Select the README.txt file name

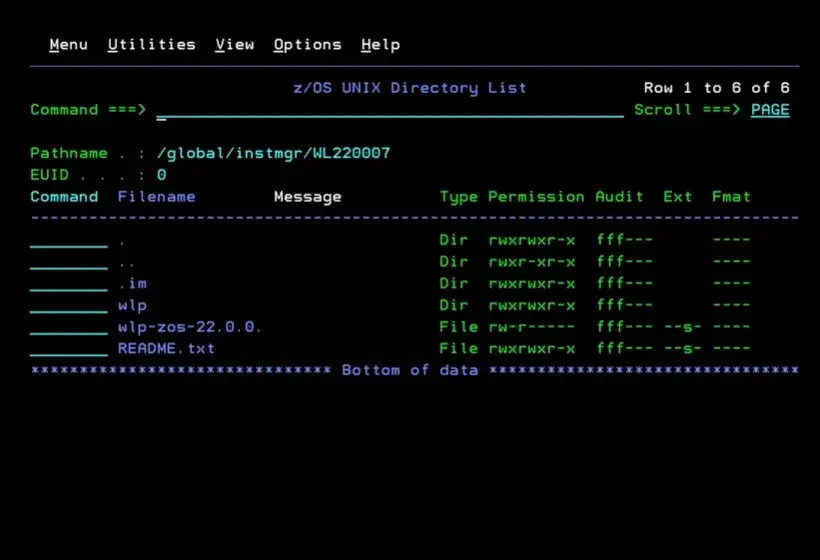tap(166, 349)
